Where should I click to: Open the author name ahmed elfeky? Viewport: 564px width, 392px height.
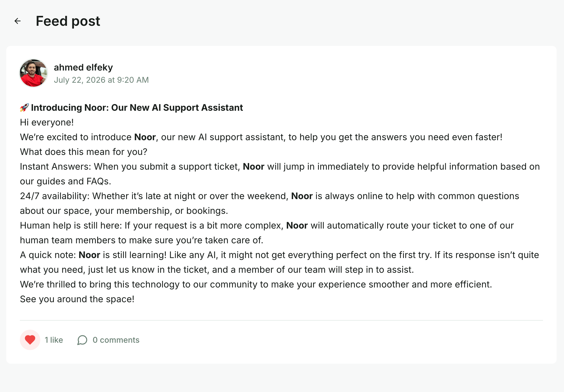click(83, 67)
